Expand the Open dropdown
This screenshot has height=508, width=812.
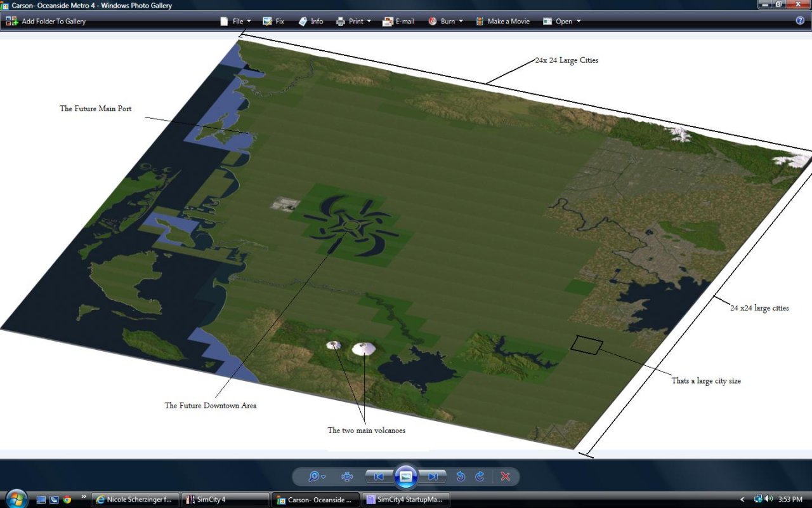(x=562, y=21)
